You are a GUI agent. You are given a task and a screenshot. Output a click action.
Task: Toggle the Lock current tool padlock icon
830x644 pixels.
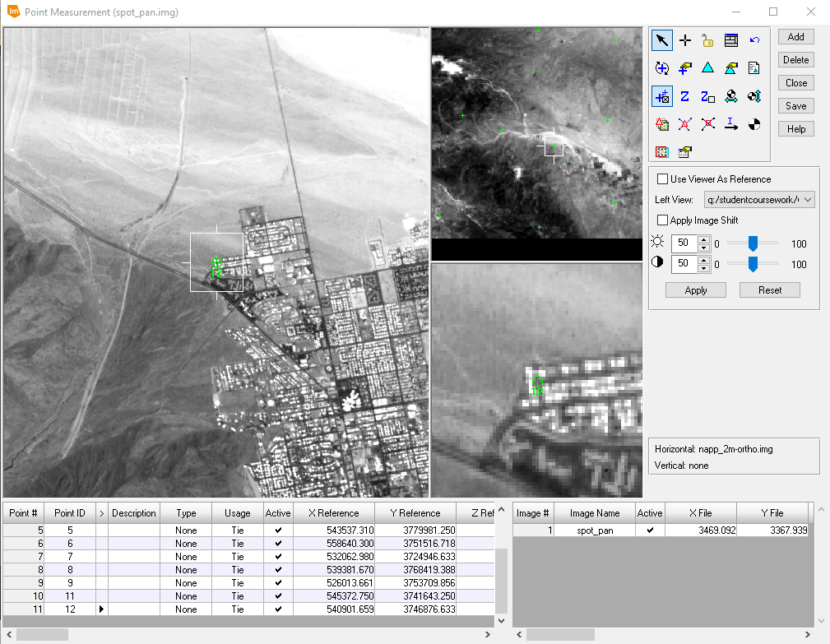click(707, 39)
